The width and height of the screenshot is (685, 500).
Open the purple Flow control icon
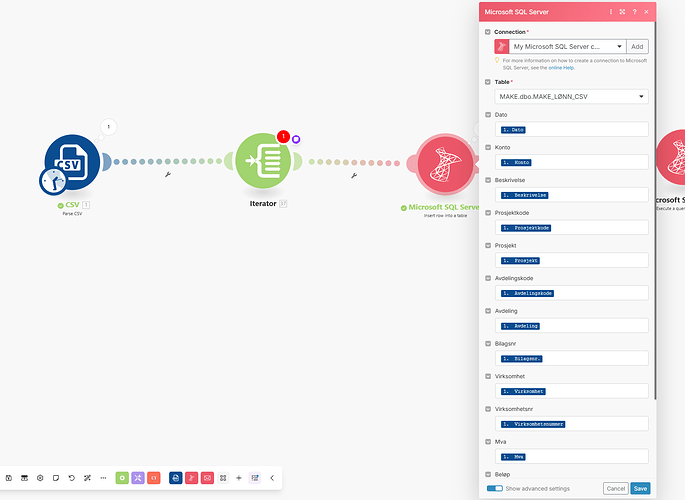(x=138, y=478)
